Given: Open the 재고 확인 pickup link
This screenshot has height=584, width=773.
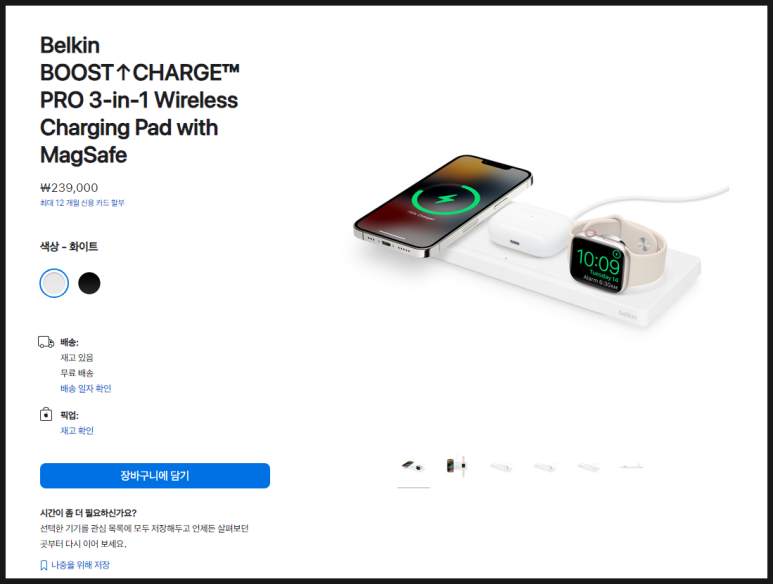Looking at the screenshot, I should click(77, 430).
